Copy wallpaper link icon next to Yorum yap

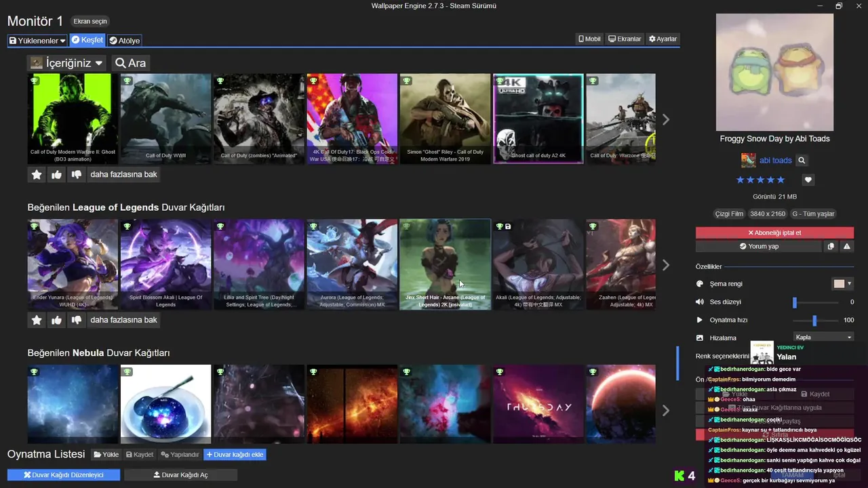click(x=831, y=246)
